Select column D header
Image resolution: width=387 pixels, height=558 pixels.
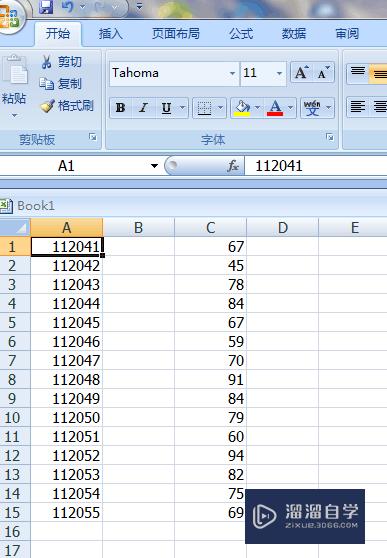283,228
